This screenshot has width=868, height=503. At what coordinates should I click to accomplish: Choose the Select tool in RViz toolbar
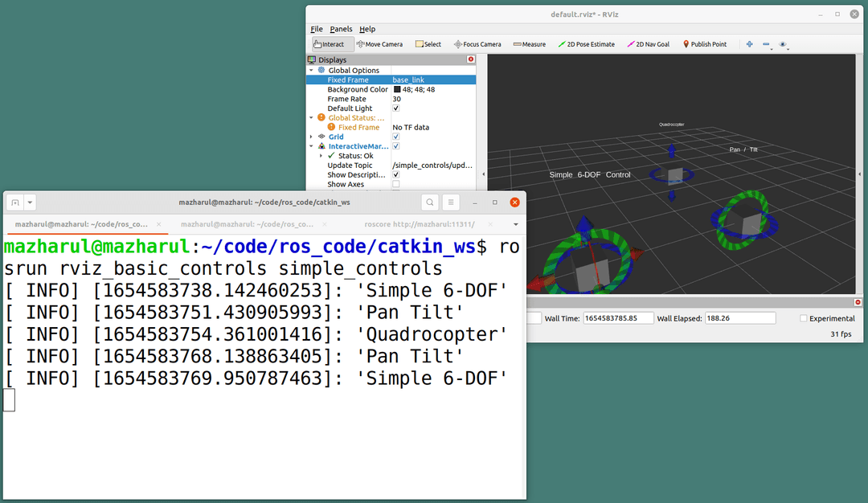point(428,44)
